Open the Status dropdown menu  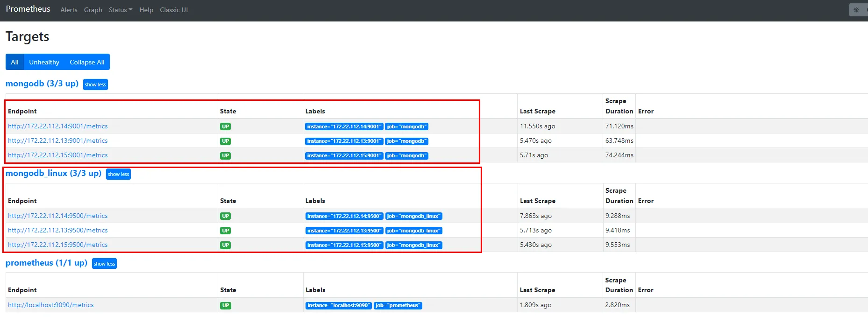tap(121, 10)
